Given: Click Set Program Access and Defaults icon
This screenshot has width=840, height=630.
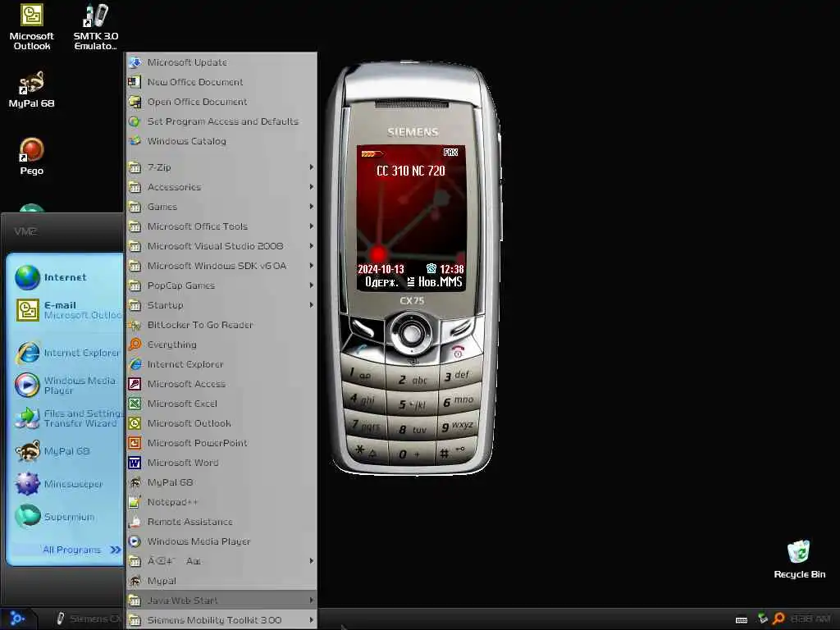Looking at the screenshot, I should tap(135, 121).
